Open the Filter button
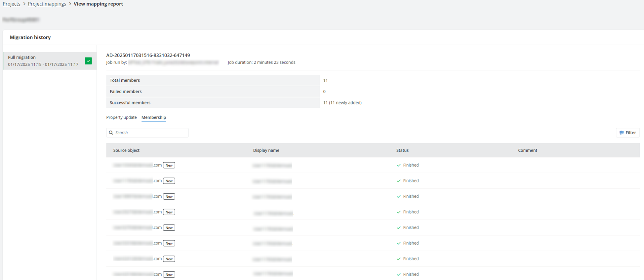This screenshot has height=280, width=644. click(627, 133)
